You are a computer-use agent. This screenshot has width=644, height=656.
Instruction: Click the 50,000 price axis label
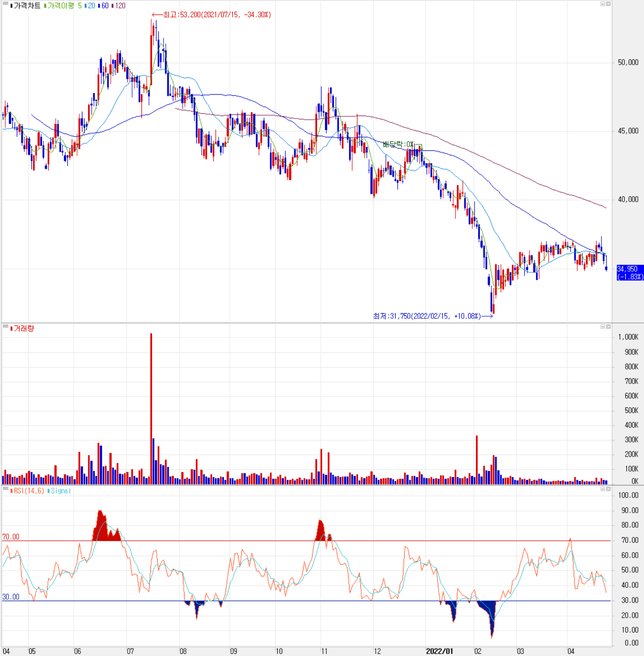(x=628, y=62)
